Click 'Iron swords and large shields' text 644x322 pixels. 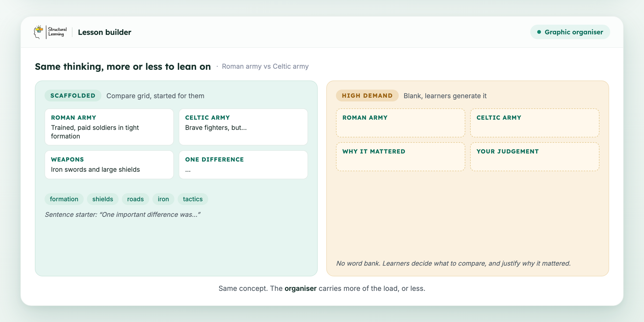coord(96,170)
